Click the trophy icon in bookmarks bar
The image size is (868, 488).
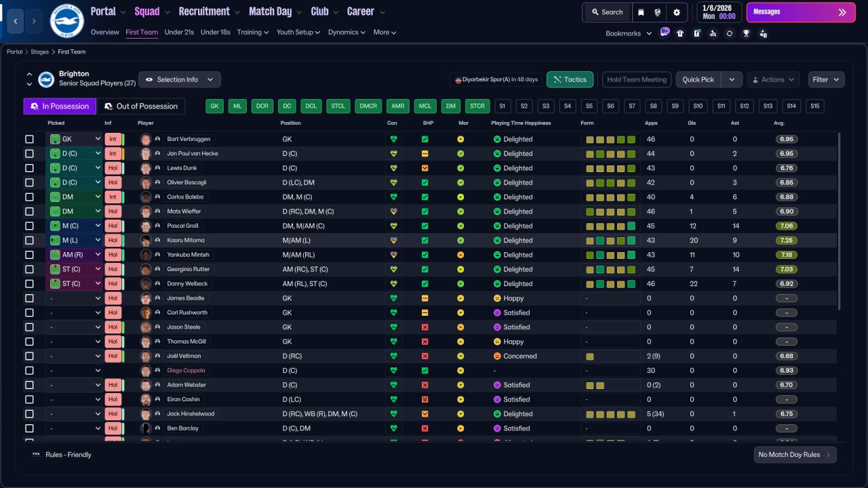746,33
